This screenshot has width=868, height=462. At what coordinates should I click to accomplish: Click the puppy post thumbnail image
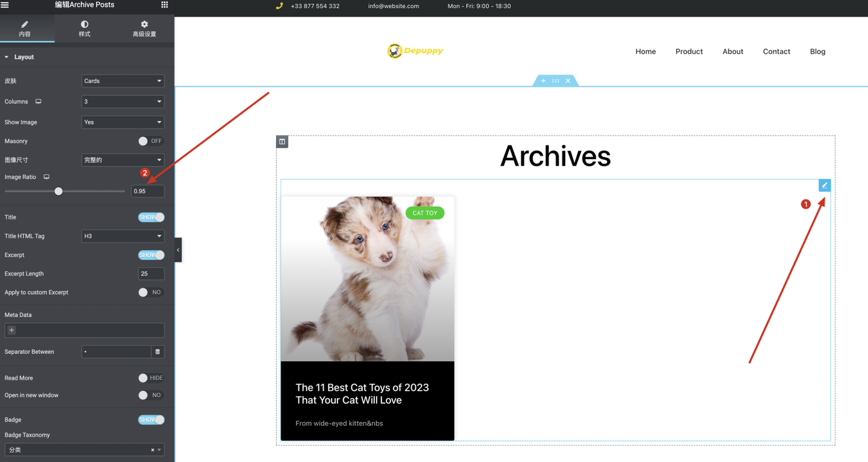tap(368, 279)
